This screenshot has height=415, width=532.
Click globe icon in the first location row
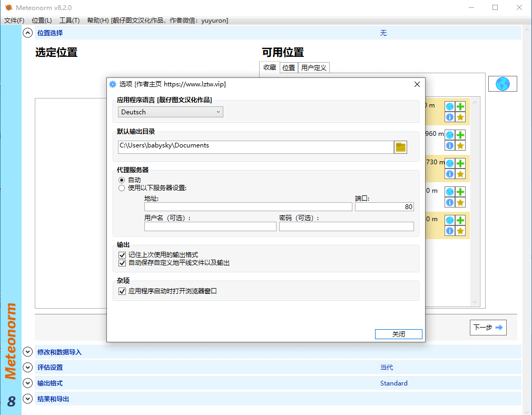point(450,106)
